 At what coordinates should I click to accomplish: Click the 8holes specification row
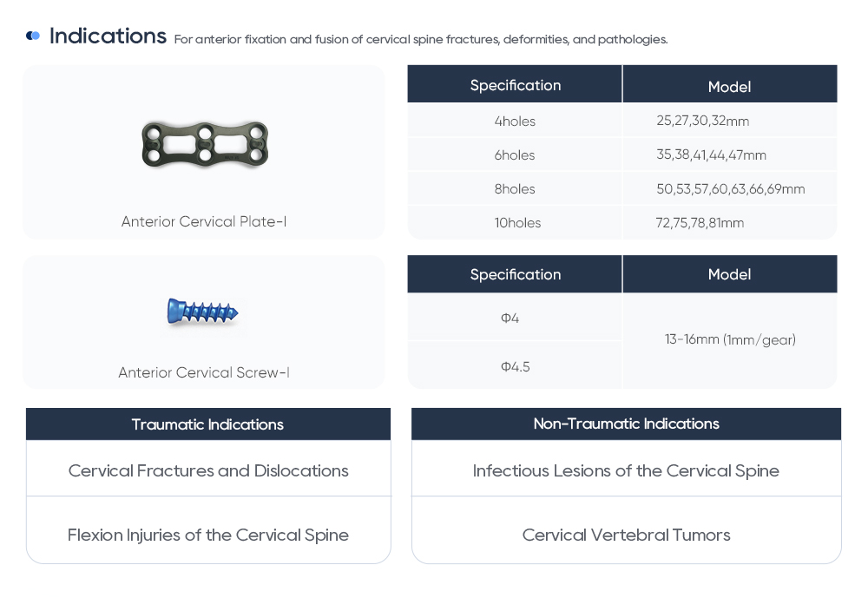coord(515,189)
